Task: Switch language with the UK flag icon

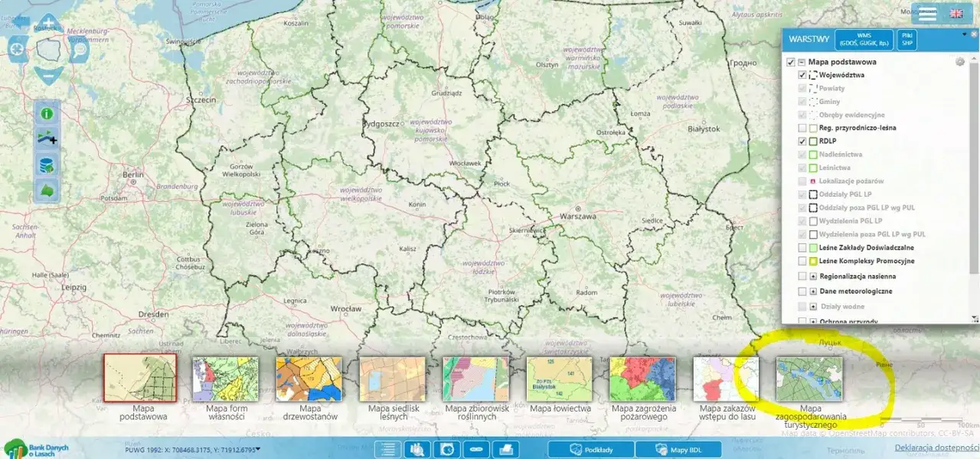Action: (957, 14)
